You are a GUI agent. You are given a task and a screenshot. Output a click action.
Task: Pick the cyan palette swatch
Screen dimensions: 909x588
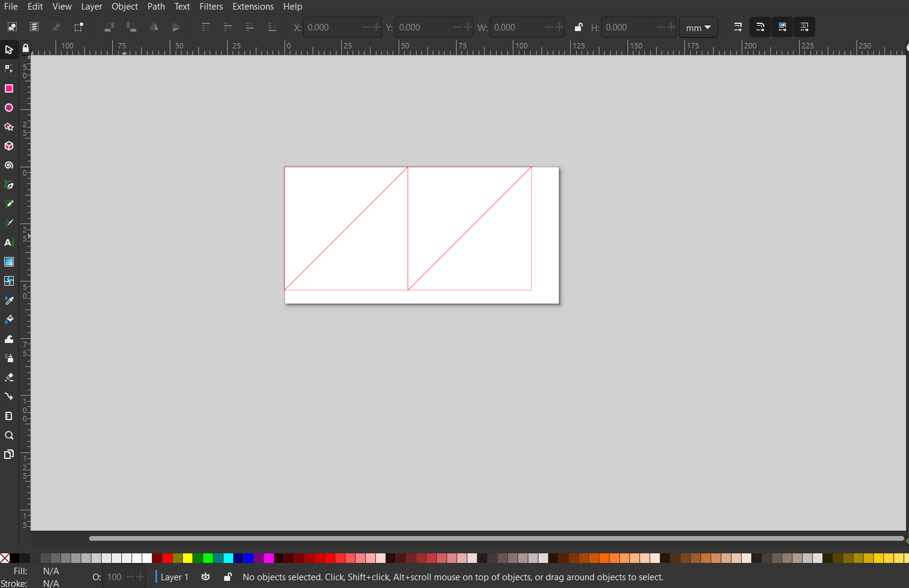pos(228,558)
